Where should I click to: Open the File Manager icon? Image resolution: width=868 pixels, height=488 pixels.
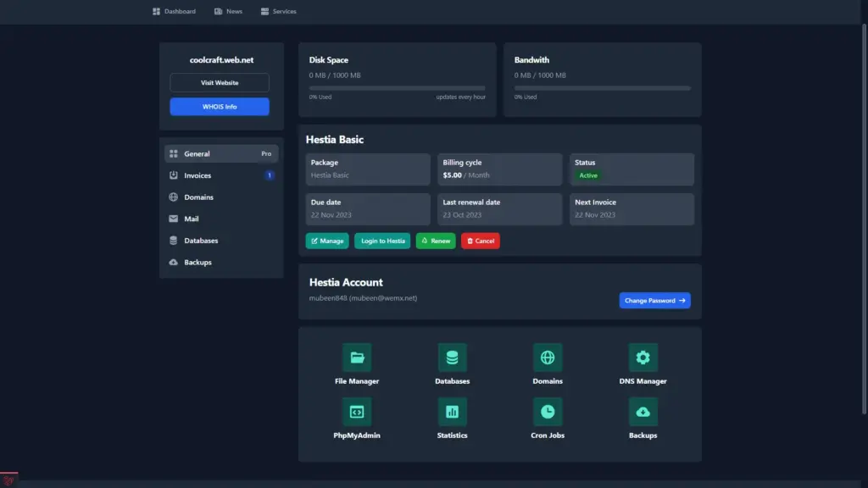pos(357,358)
